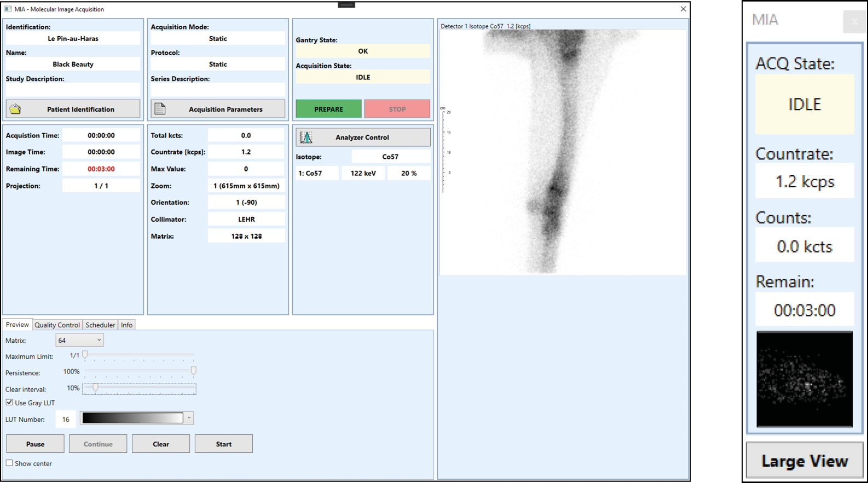Viewport: 868px width, 483px height.
Task: Open the Matrix dropdown set to 64
Action: point(79,341)
